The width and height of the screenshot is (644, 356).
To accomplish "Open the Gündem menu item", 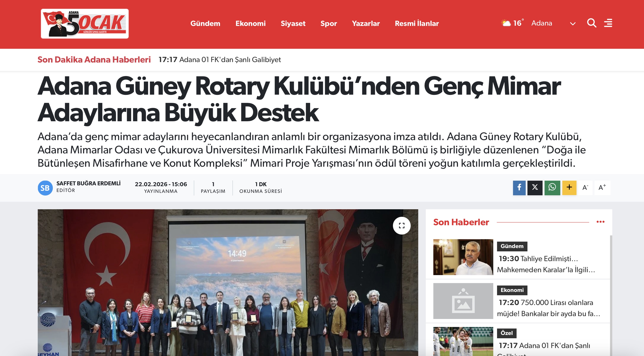I will tap(205, 23).
